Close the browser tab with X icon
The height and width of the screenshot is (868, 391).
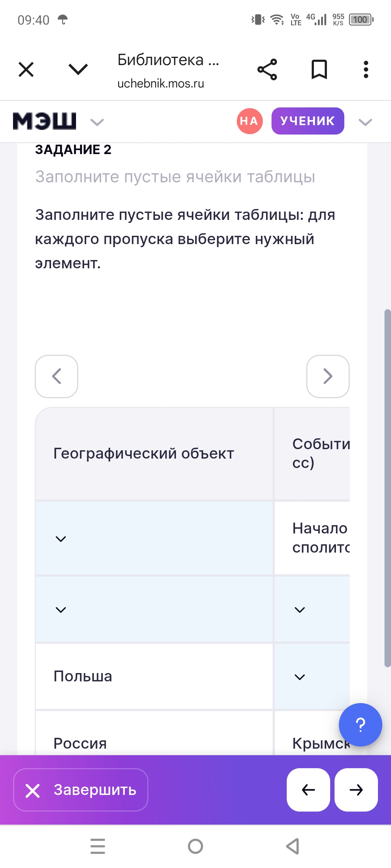26,69
